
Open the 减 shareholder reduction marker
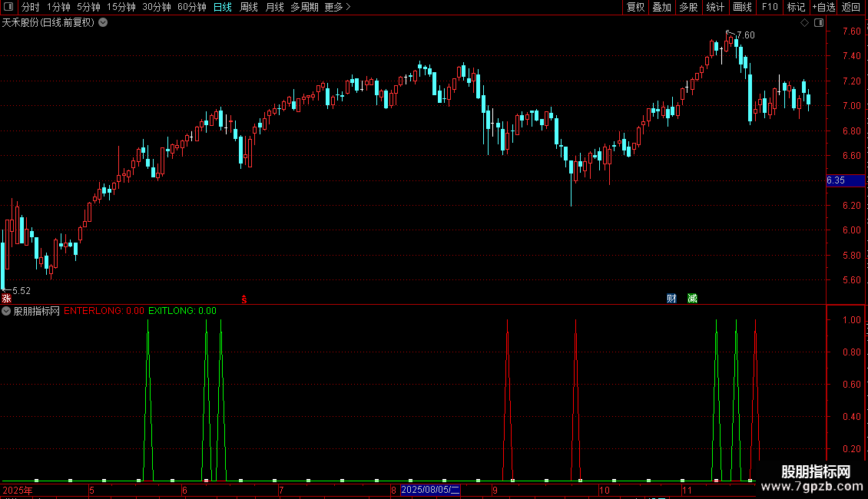[692, 299]
